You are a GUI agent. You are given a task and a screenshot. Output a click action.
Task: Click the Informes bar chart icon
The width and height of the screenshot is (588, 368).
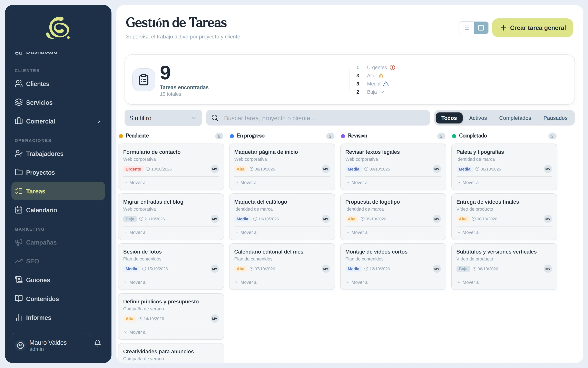19,317
